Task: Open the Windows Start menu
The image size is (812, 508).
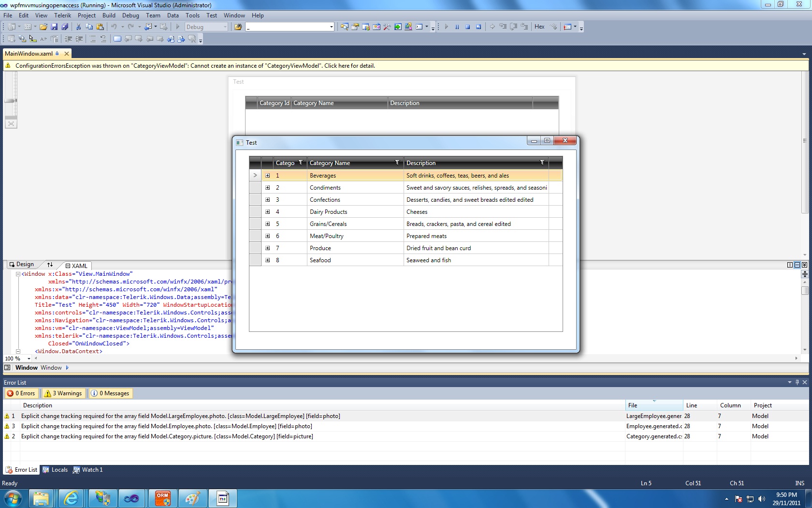Action: click(12, 498)
